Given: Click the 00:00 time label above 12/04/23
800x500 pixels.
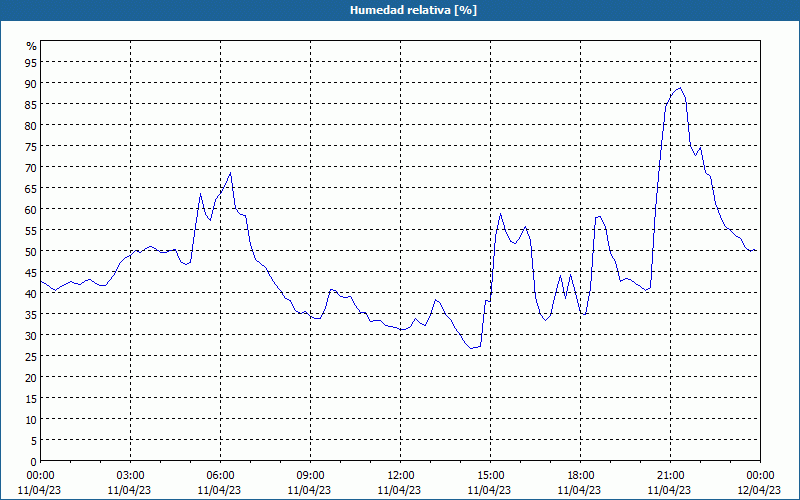Looking at the screenshot, I should 760,476.
